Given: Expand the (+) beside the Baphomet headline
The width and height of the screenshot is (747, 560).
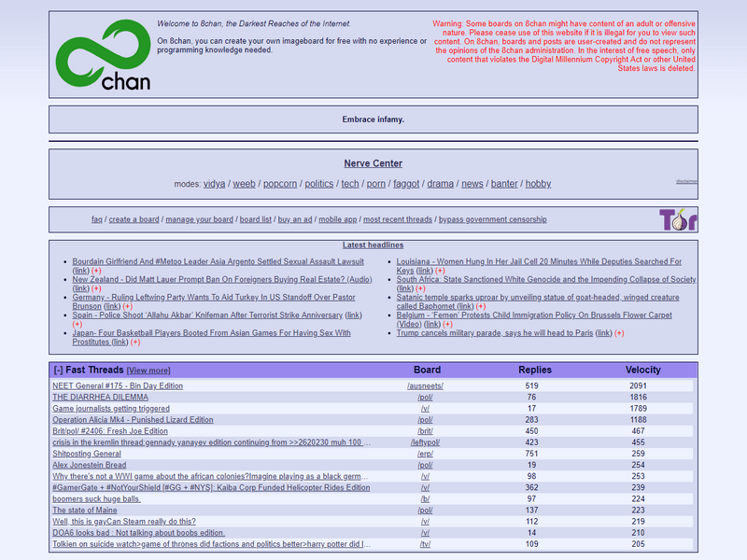Looking at the screenshot, I should coord(481,306).
